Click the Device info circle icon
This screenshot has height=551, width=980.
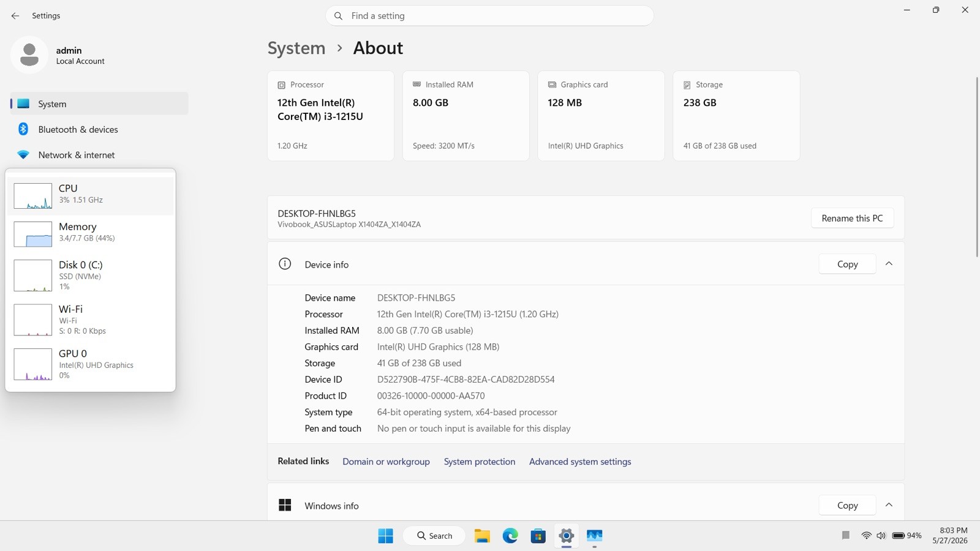pyautogui.click(x=285, y=264)
